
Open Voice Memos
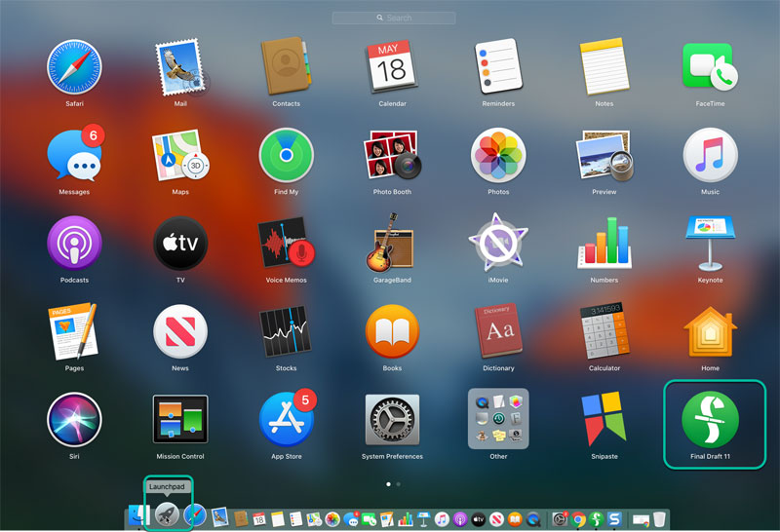(286, 244)
